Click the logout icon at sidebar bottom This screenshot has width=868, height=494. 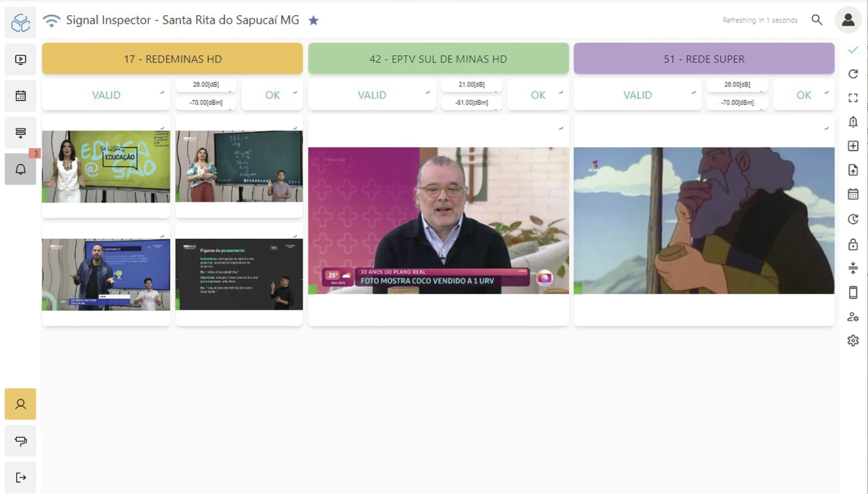tap(21, 477)
